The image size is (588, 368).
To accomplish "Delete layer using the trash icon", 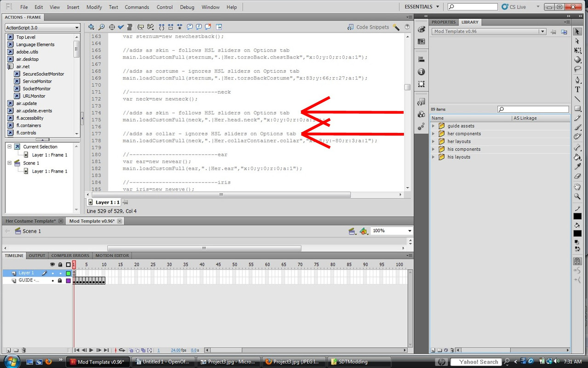I will [24, 351].
